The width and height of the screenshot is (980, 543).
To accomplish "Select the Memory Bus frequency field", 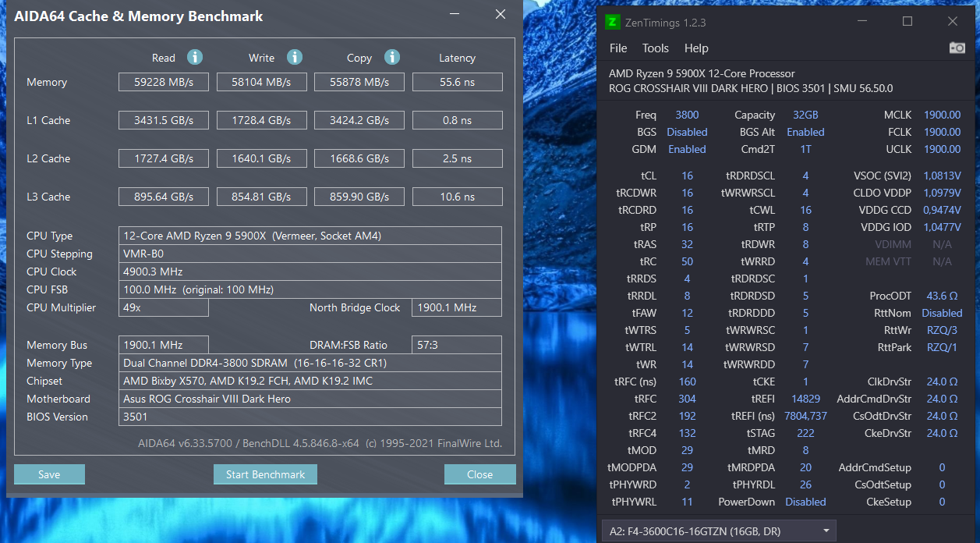I will click(163, 344).
